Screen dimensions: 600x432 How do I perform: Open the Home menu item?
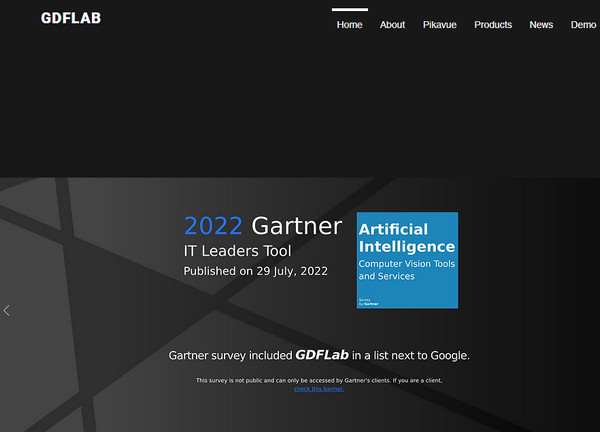(349, 25)
